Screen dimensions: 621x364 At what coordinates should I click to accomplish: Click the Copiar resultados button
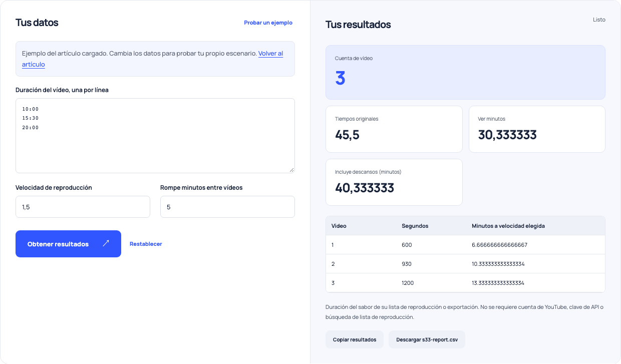tap(355, 339)
